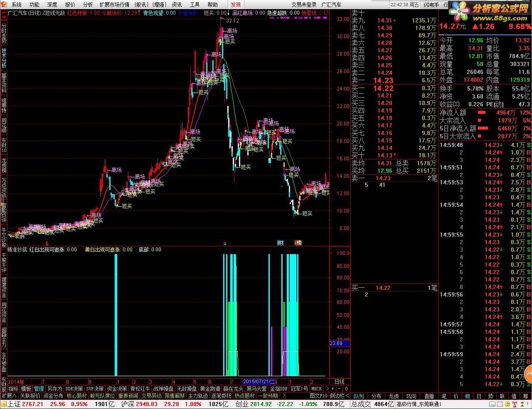Image resolution: width=532 pixels, height=409 pixels.
Task: Open the 资金分布 tab
Action: (x=53, y=396)
